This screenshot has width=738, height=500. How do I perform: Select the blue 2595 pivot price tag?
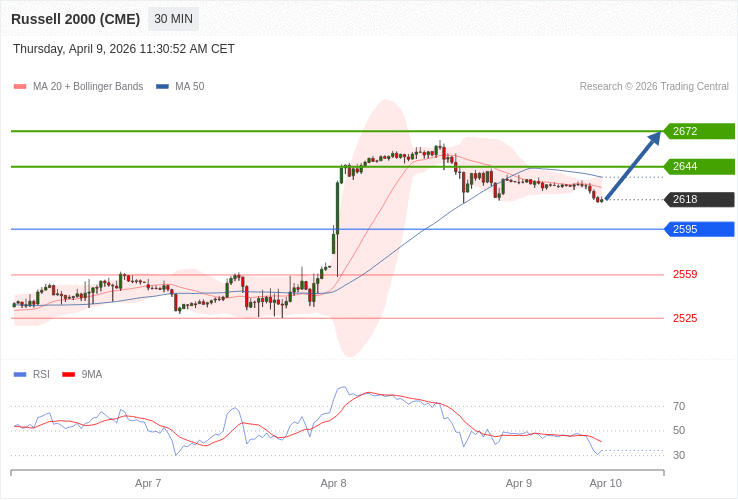(x=699, y=229)
